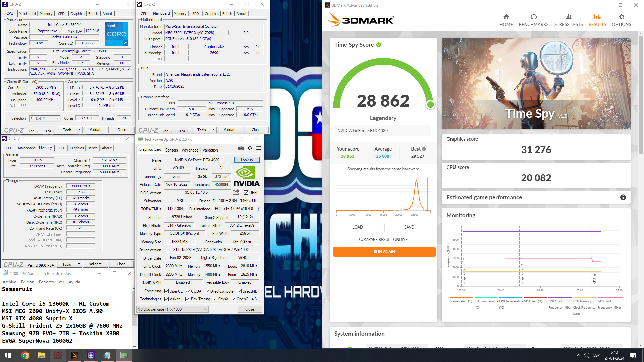
Task: Click the GPU-Z refresh icon
Action: click(x=250, y=148)
